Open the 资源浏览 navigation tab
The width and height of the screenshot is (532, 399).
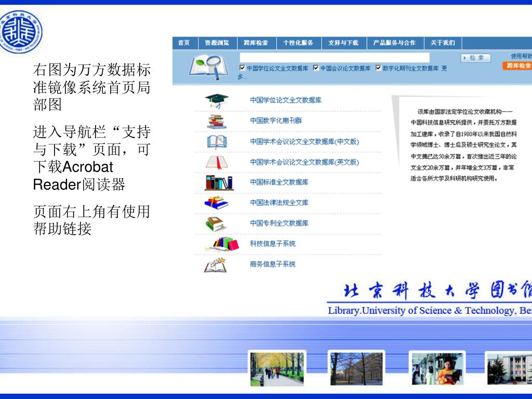pyautogui.click(x=217, y=43)
